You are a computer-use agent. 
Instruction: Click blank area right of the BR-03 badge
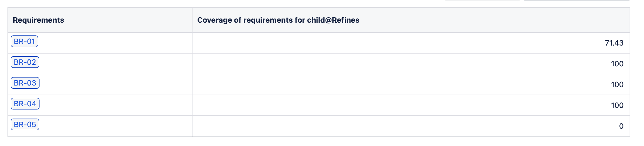[x=112, y=84]
